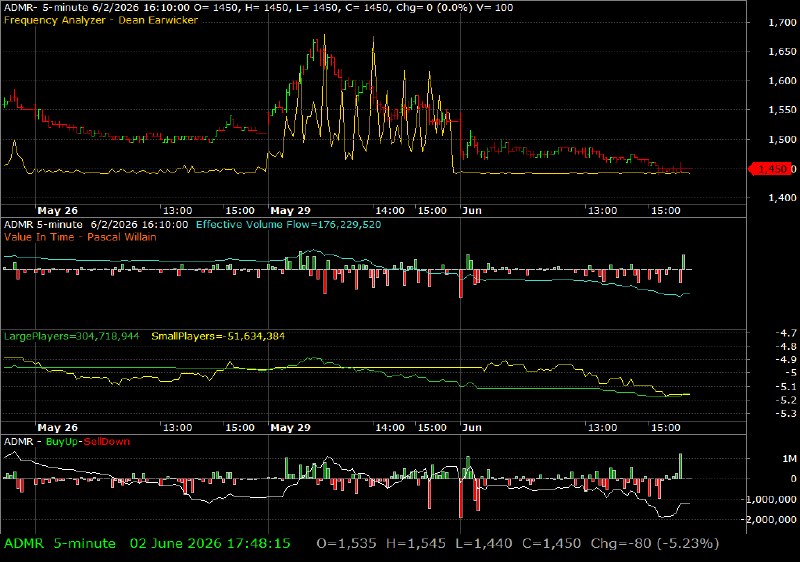This screenshot has width=800, height=562.
Task: Click the red SellDown legend label
Action: coord(107,442)
